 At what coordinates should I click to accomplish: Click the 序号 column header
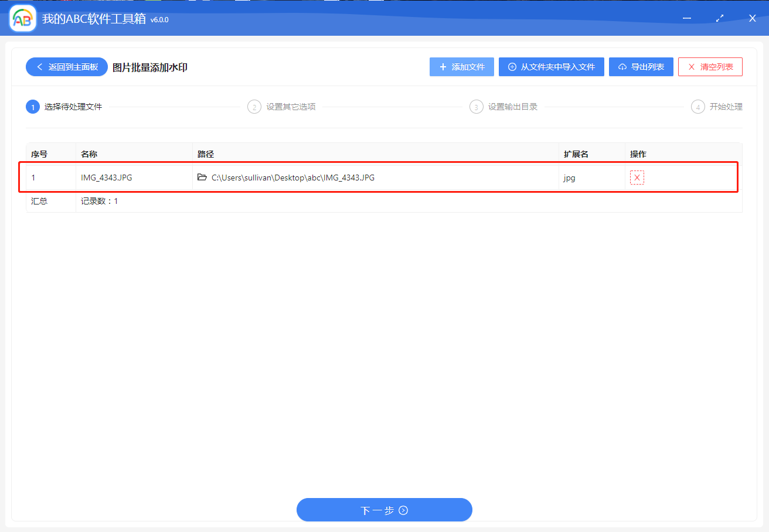39,154
